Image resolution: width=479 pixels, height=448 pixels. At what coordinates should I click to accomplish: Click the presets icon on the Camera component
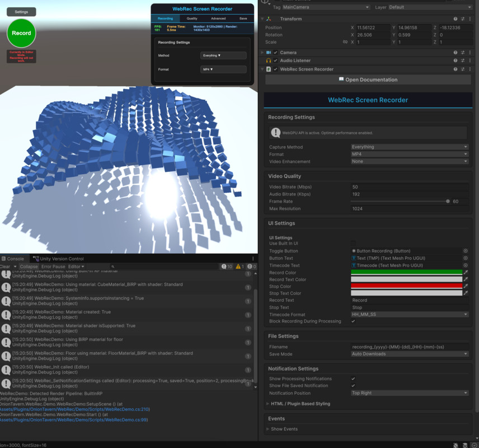tap(462, 52)
